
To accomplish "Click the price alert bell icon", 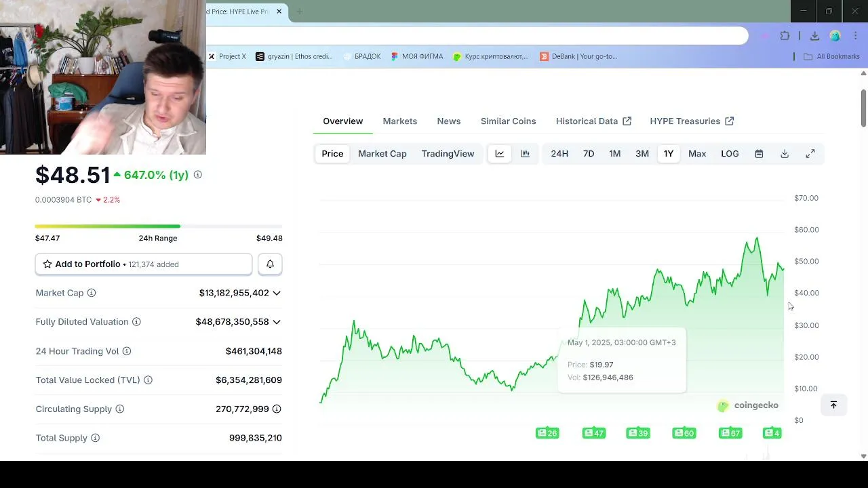I will pyautogui.click(x=270, y=264).
